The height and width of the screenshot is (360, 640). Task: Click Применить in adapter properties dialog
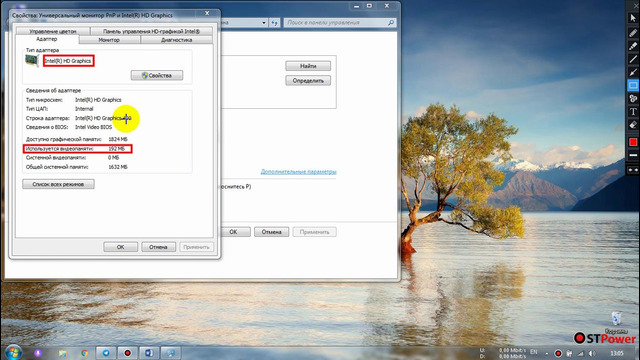click(x=196, y=247)
